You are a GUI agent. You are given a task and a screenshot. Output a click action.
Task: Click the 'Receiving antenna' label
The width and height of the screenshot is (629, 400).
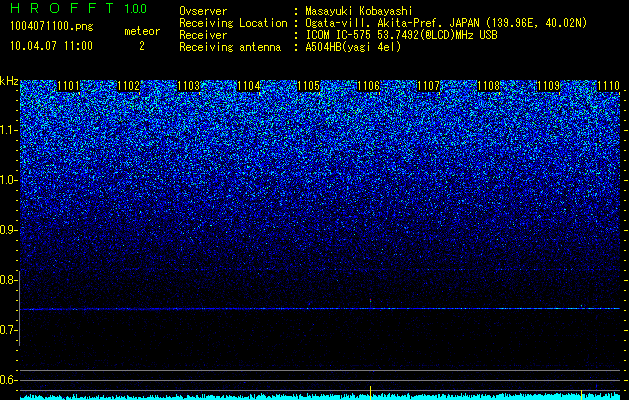coord(230,47)
